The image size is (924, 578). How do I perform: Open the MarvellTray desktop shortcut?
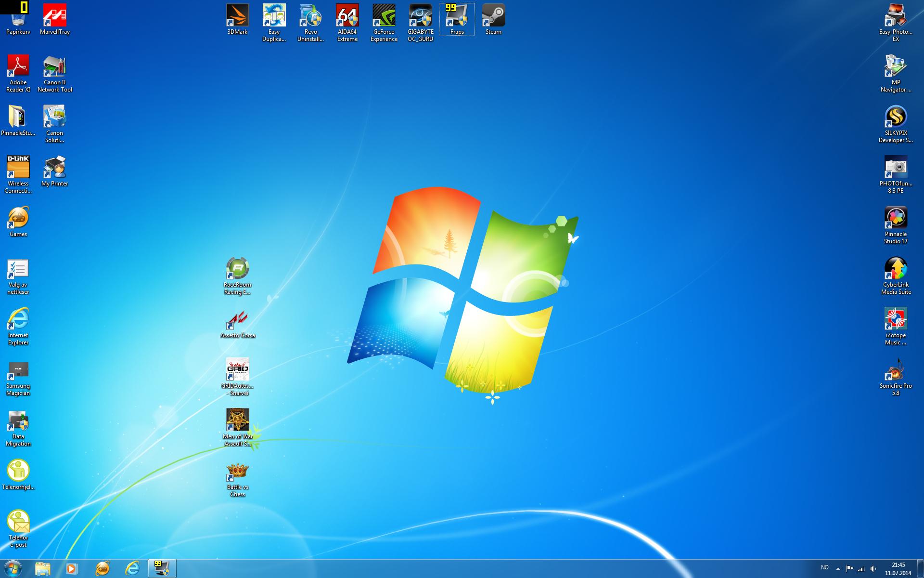pos(55,18)
